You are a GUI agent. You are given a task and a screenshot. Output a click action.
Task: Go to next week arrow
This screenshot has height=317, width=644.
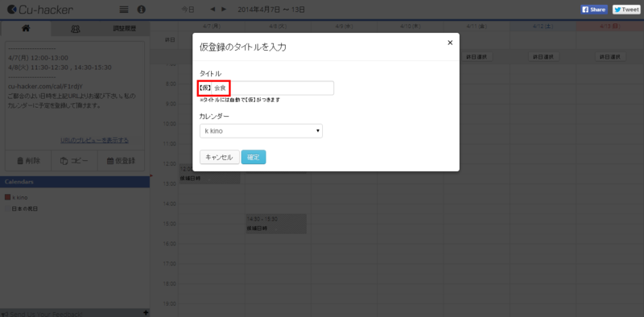coord(224,9)
